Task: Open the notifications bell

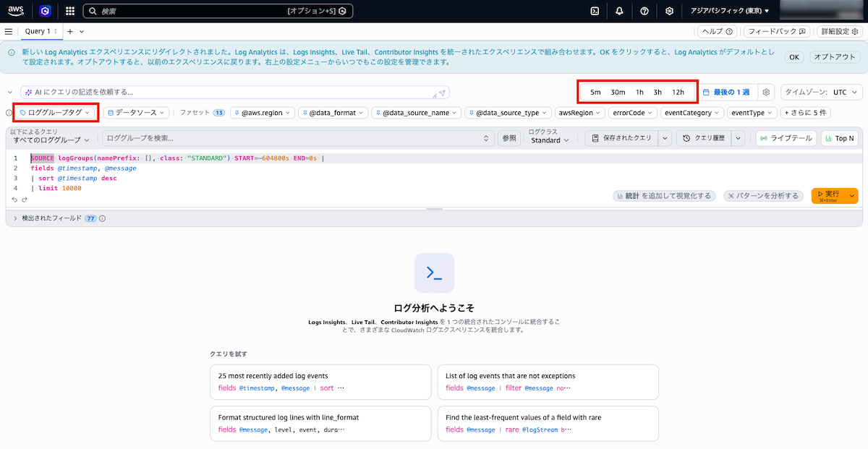Action: coord(619,11)
